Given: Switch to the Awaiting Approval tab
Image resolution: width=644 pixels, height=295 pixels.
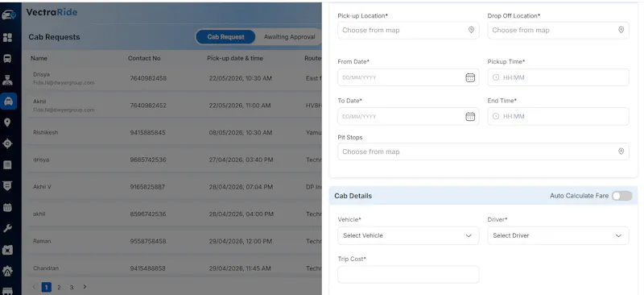Looking at the screenshot, I should click(289, 37).
